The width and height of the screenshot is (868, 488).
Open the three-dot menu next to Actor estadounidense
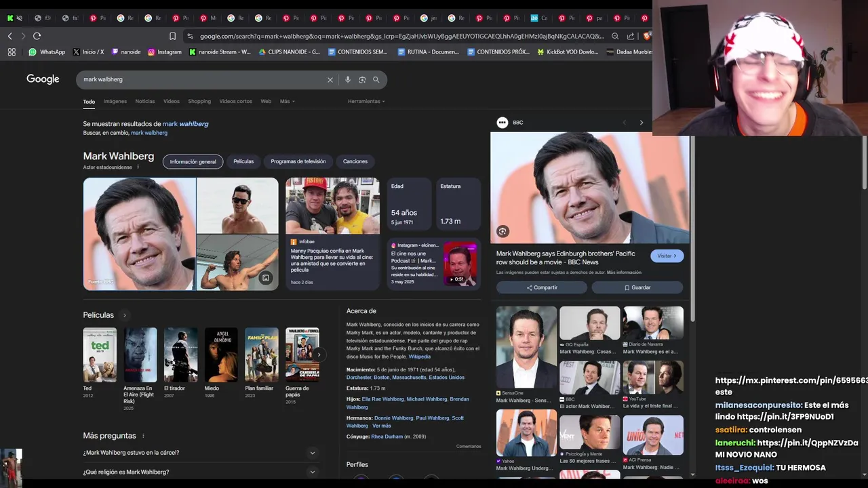[x=138, y=167]
